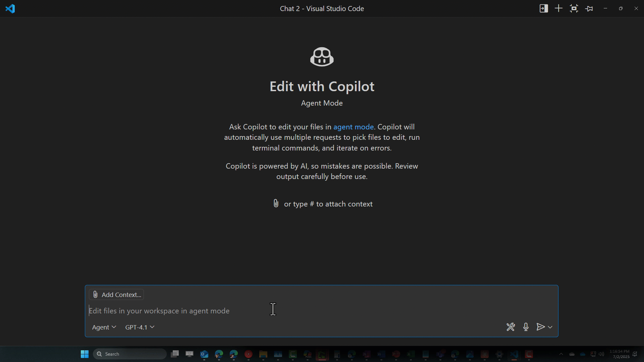Open the agent mode hyperlink
This screenshot has width=644, height=362.
(x=353, y=127)
